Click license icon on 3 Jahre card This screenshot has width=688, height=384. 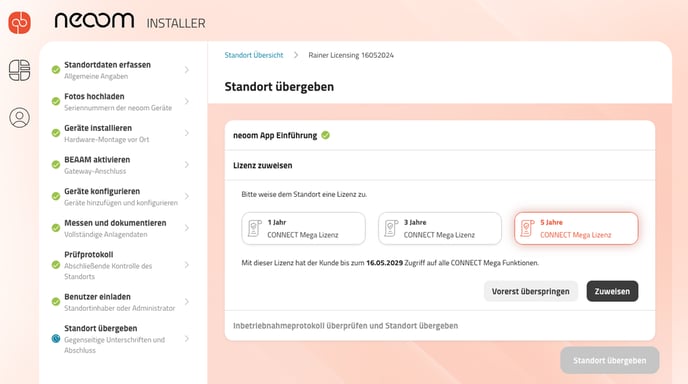391,228
